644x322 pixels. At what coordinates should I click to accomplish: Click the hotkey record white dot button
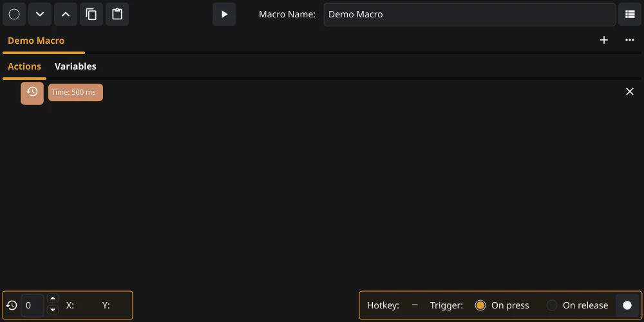[627, 305]
